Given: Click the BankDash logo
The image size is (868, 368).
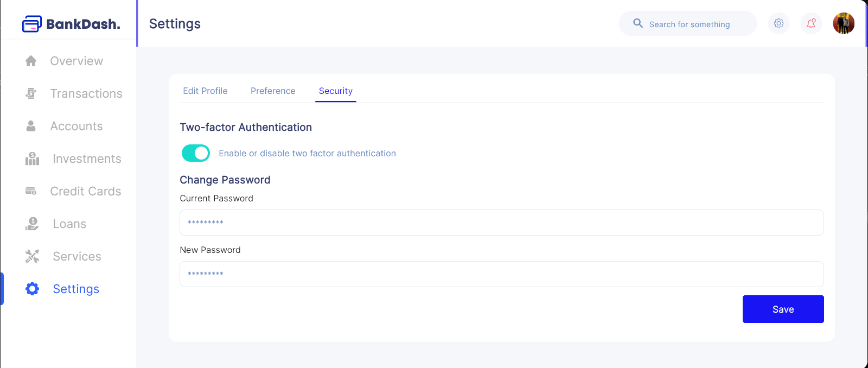Looking at the screenshot, I should pyautogui.click(x=71, y=24).
